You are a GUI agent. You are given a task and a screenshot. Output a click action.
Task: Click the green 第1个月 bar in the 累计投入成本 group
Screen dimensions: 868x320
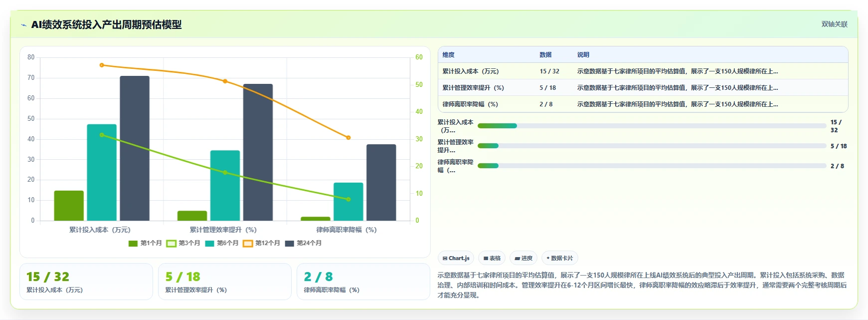(x=69, y=206)
